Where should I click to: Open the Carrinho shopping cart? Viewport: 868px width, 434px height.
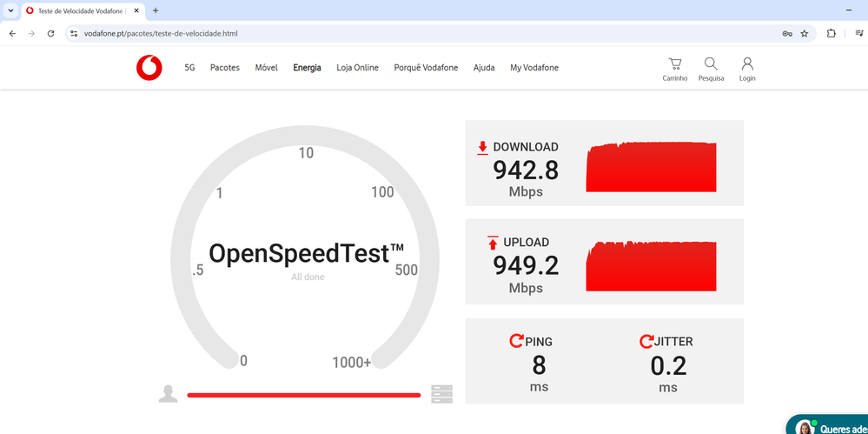675,70
